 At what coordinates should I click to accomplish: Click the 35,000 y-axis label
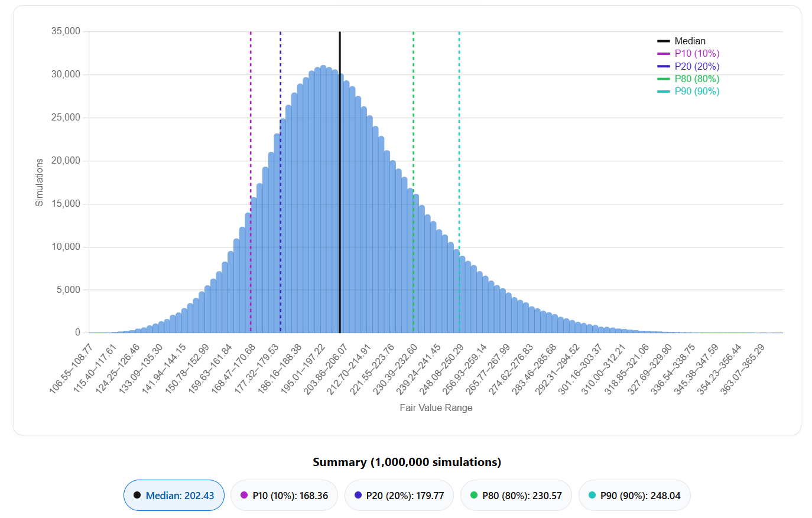point(66,31)
